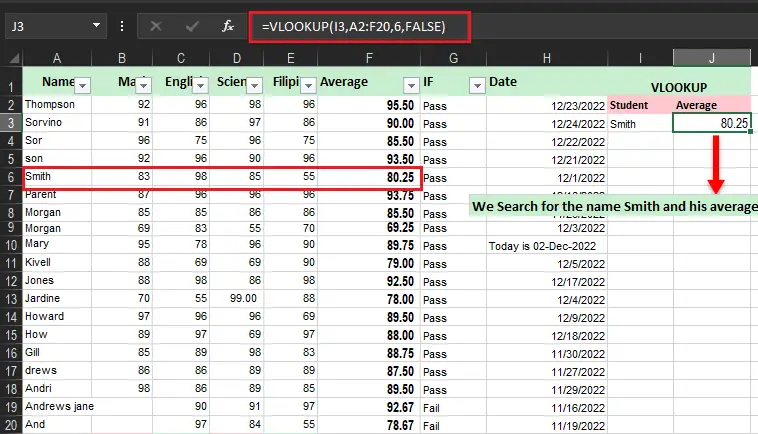The image size is (758, 434).
Task: Select Science value 99.00 for Jardine
Action: 236,298
